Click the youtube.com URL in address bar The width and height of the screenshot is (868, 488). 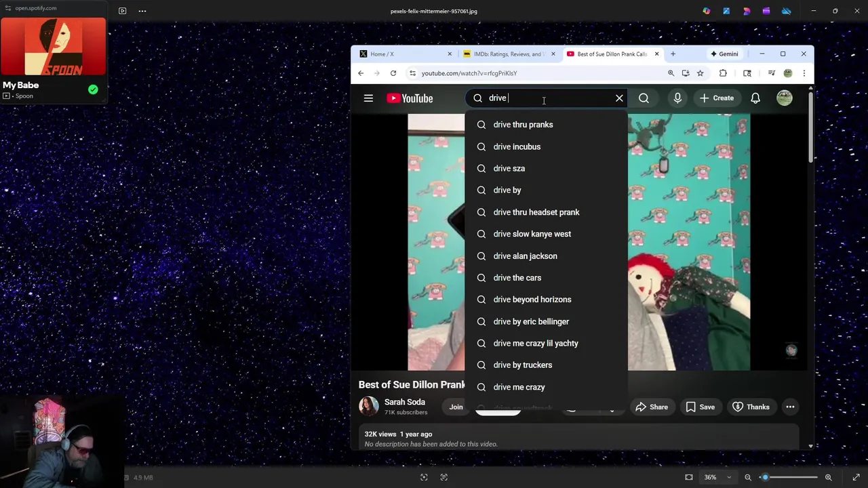(x=469, y=73)
